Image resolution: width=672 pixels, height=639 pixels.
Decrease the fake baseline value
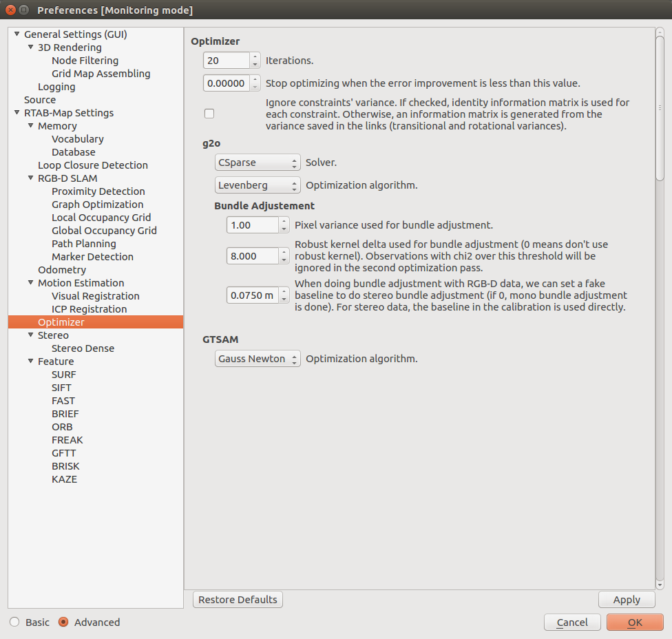284,299
